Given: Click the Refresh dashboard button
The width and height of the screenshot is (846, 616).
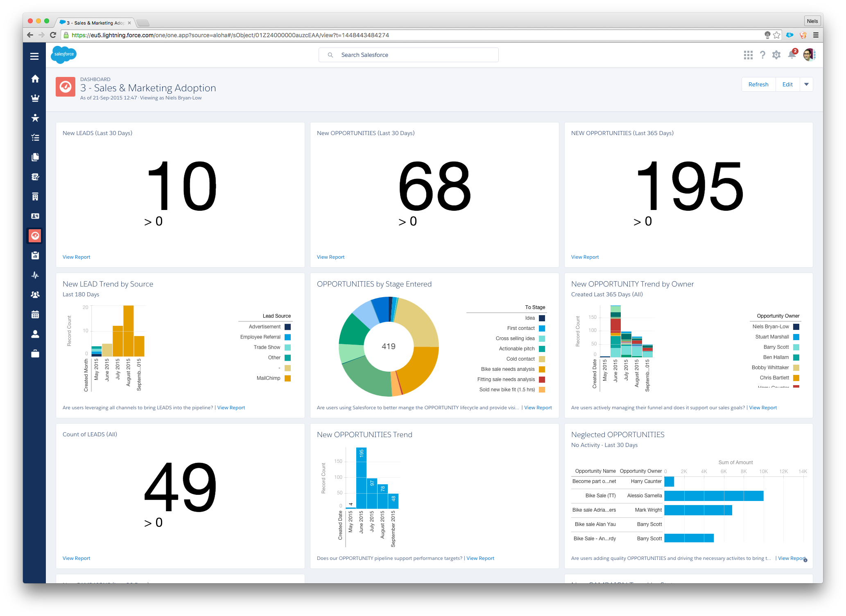Looking at the screenshot, I should [758, 84].
